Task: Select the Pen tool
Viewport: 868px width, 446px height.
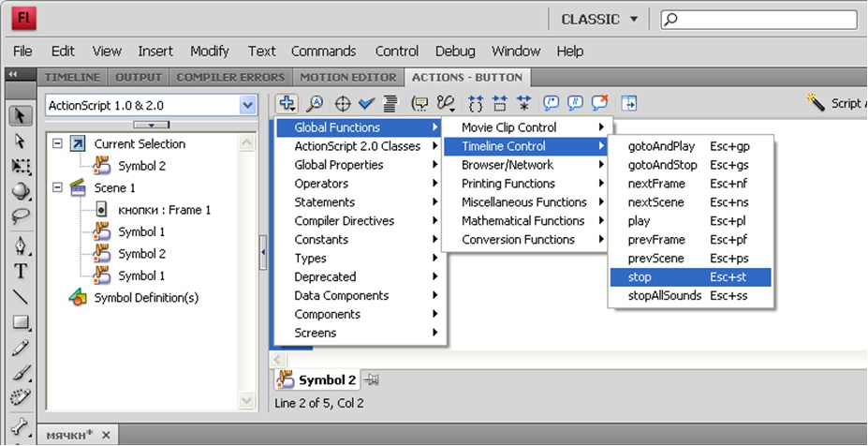Action: pyautogui.click(x=21, y=245)
